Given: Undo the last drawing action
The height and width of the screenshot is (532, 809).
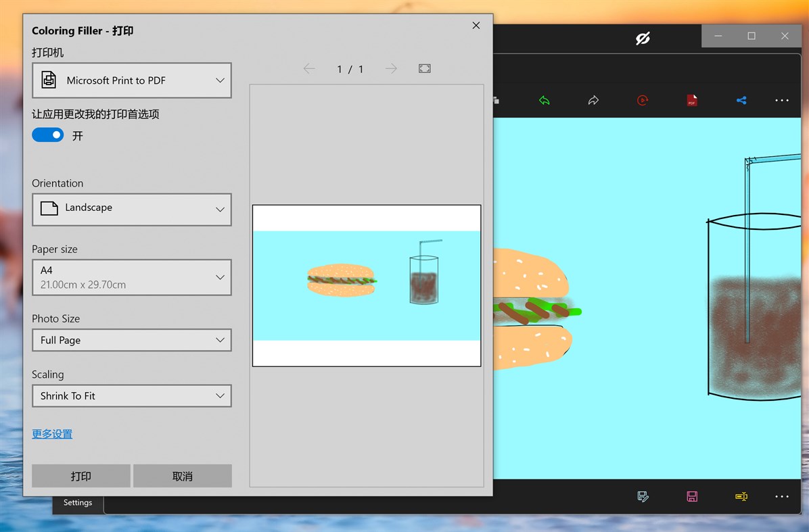Looking at the screenshot, I should coord(545,100).
